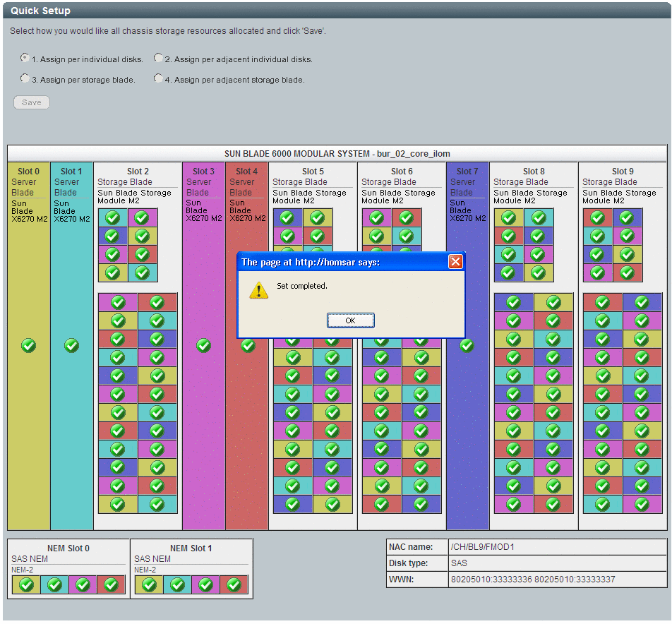Click the SUN BLADE 6000 MODULAR SYSTEM chassis title
672x624 pixels.
(x=337, y=153)
